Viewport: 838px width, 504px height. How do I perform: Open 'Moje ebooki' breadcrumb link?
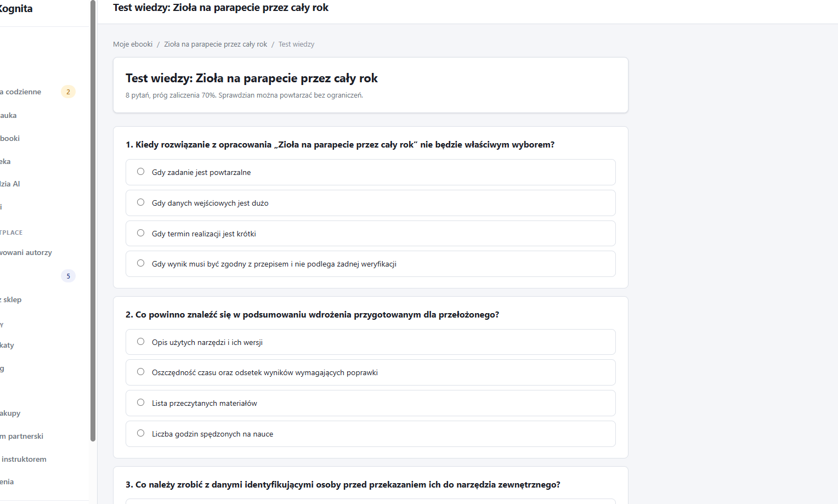133,44
